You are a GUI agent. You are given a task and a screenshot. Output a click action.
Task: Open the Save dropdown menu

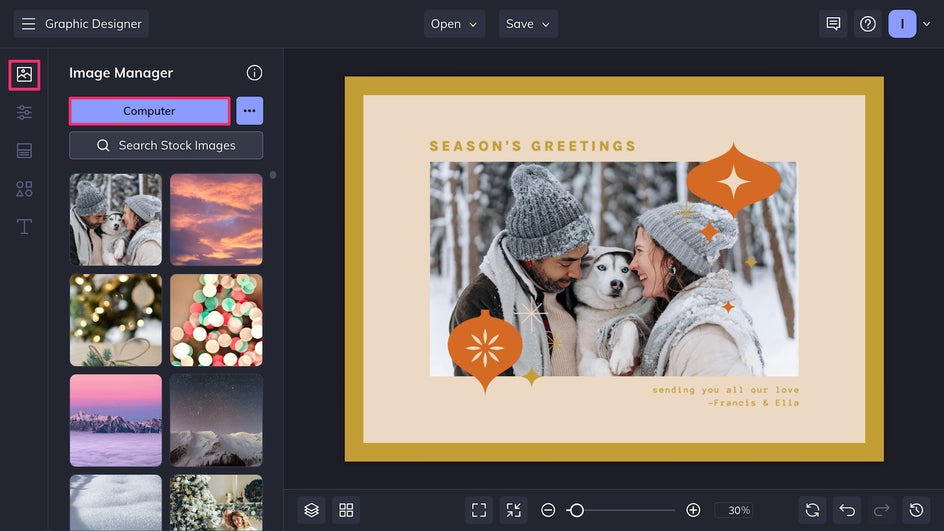(x=528, y=23)
